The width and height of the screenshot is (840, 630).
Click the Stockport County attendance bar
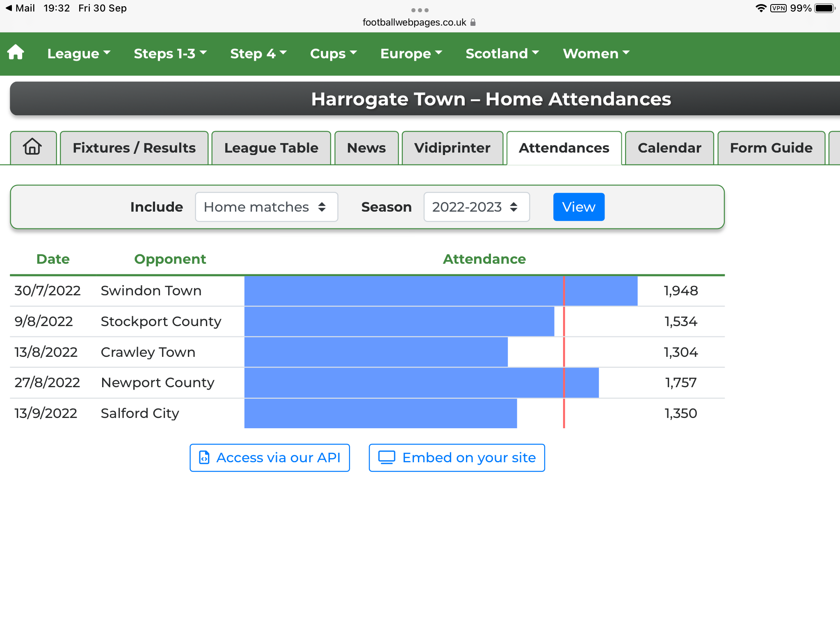[399, 322]
